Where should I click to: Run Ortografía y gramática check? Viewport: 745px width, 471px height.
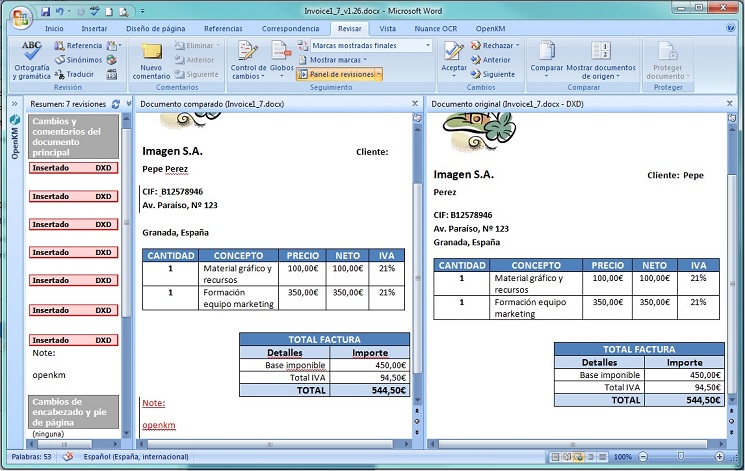coord(31,60)
